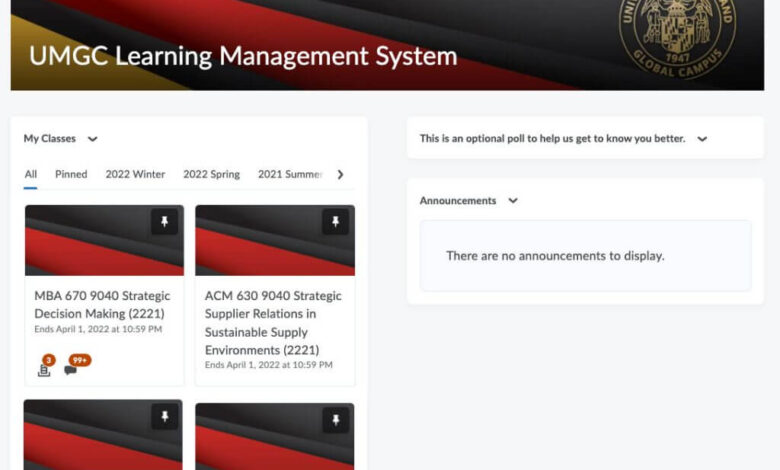Image resolution: width=780 pixels, height=470 pixels.
Task: Switch to the 2022 Spring tab
Action: coord(211,174)
